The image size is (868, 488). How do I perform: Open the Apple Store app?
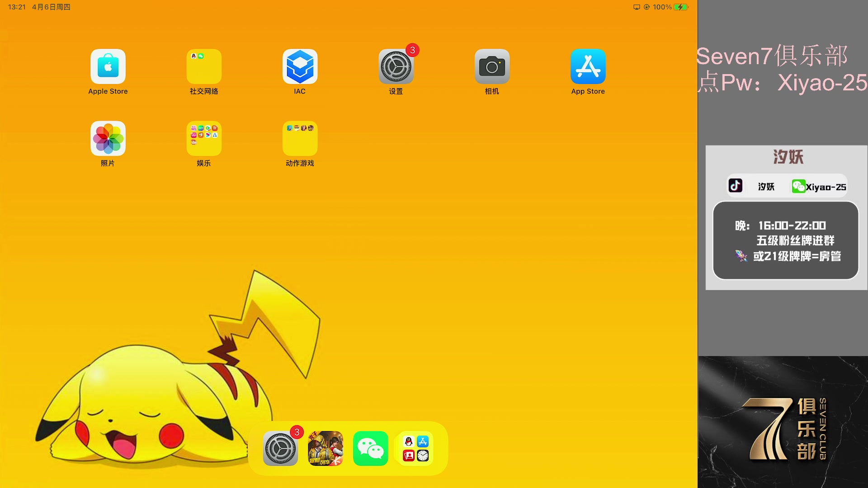108,66
